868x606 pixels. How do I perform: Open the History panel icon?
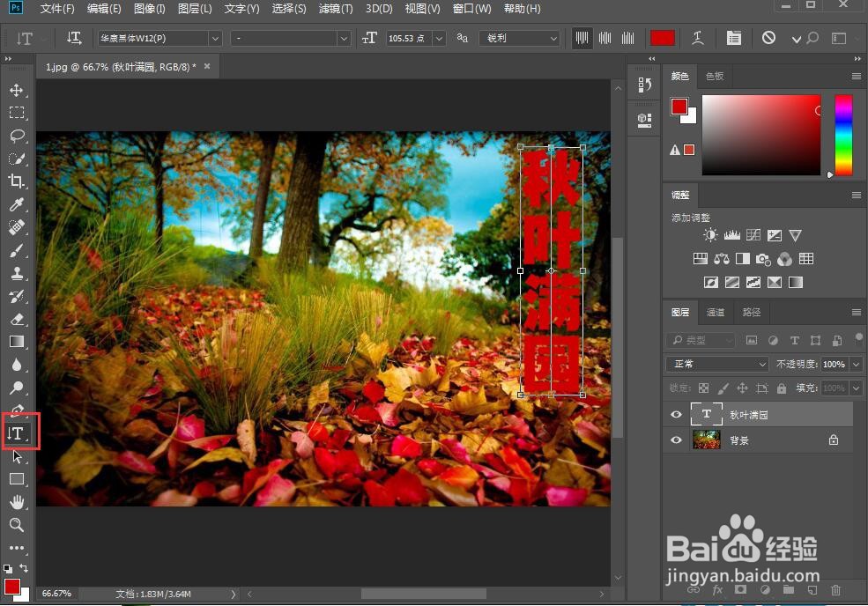(x=644, y=85)
